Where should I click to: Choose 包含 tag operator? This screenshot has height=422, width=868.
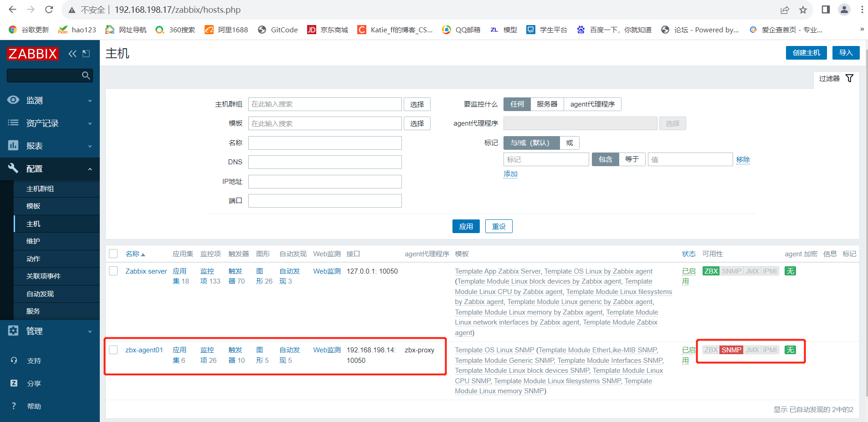coord(605,159)
